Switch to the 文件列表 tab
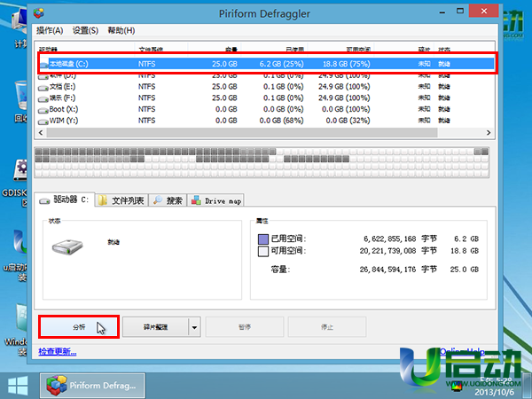This screenshot has height=399, width=532. (x=121, y=200)
